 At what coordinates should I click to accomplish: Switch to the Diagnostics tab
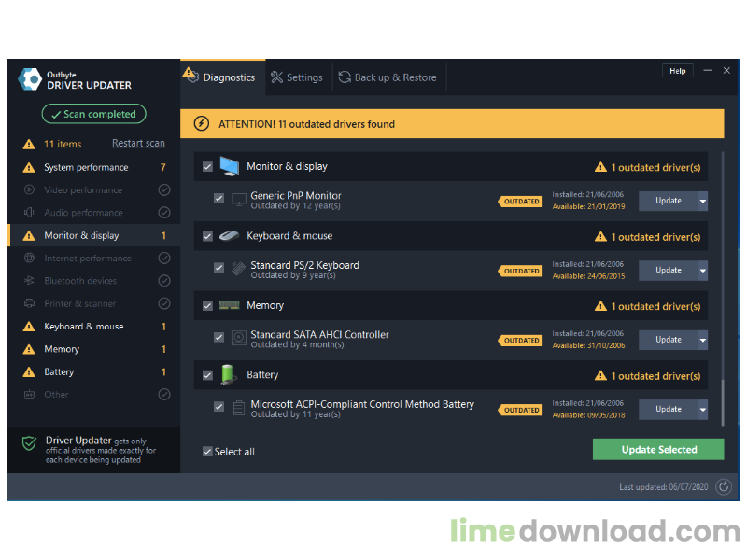tap(222, 77)
